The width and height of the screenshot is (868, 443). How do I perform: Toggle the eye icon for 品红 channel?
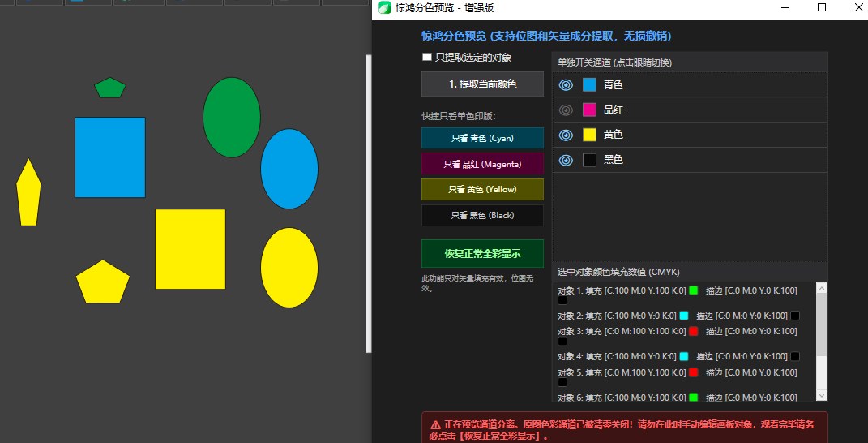566,110
